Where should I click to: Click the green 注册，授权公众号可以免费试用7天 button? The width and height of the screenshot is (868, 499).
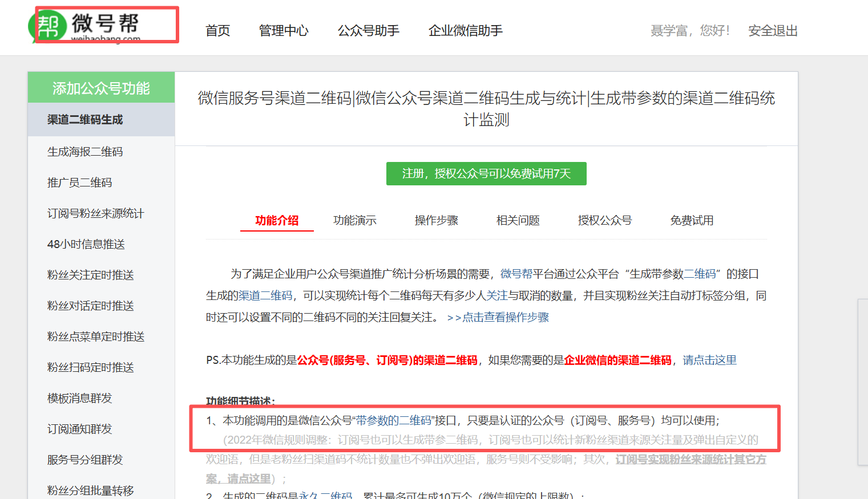[486, 174]
